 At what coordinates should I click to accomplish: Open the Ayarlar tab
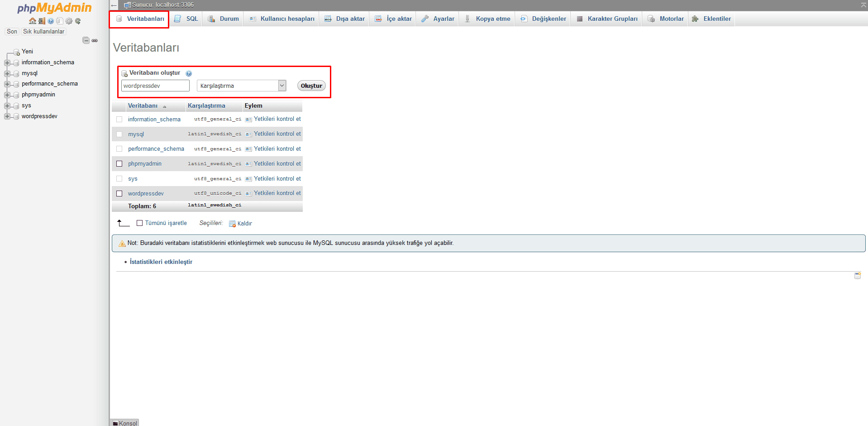[x=438, y=19]
